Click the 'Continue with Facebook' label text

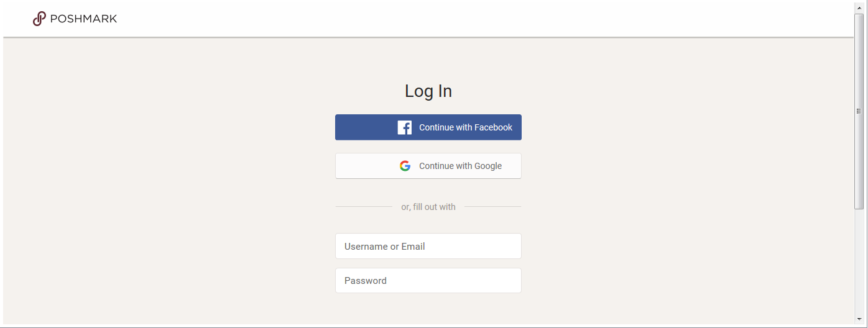466,127
